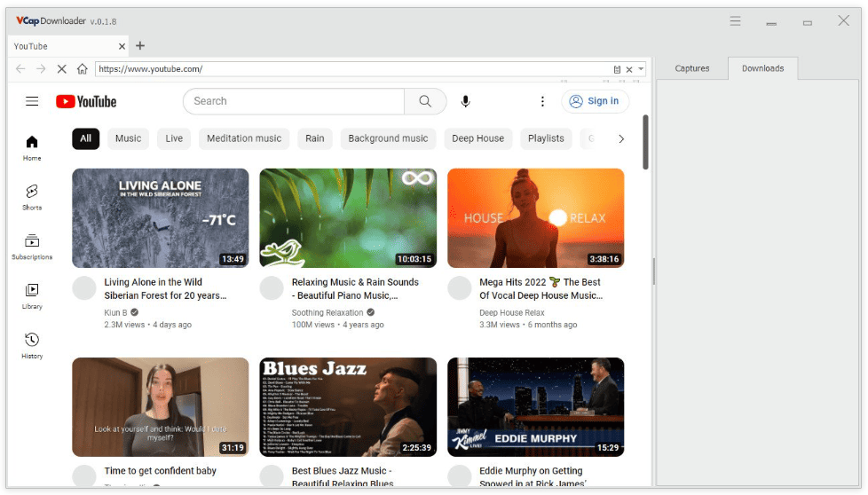Image resolution: width=868 pixels, height=495 pixels.
Task: Click title Relaxing Music & Rain Sounds
Action: point(355,288)
